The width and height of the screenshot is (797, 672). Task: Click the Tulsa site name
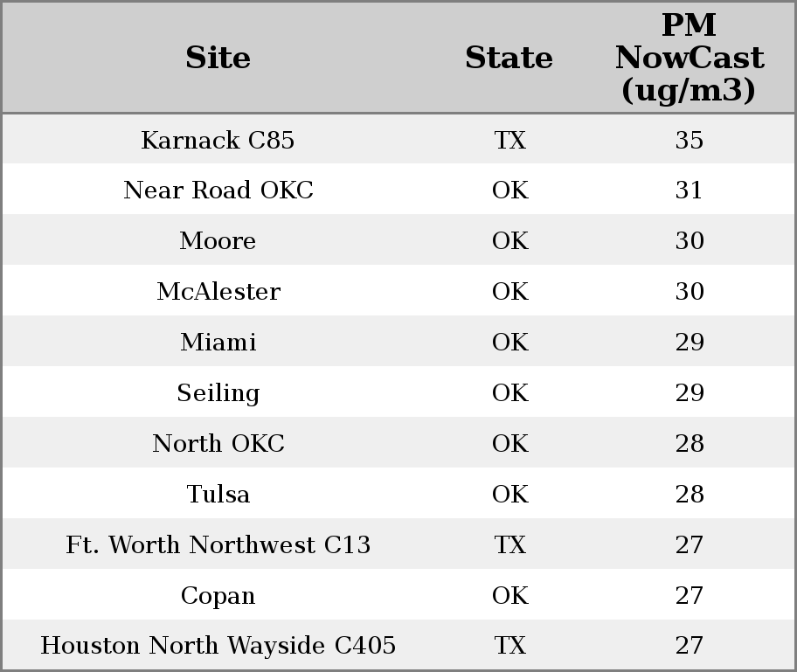(x=218, y=495)
